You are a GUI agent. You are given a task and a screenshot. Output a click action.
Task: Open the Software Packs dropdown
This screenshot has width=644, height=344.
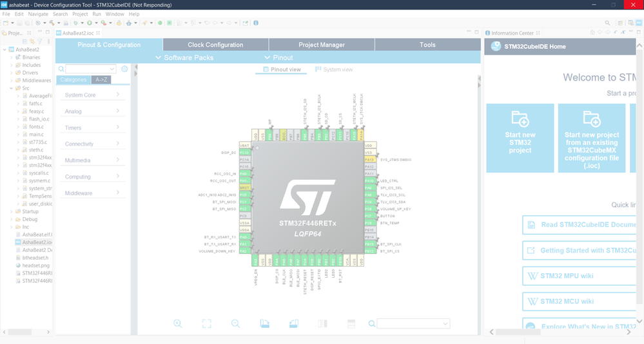184,57
